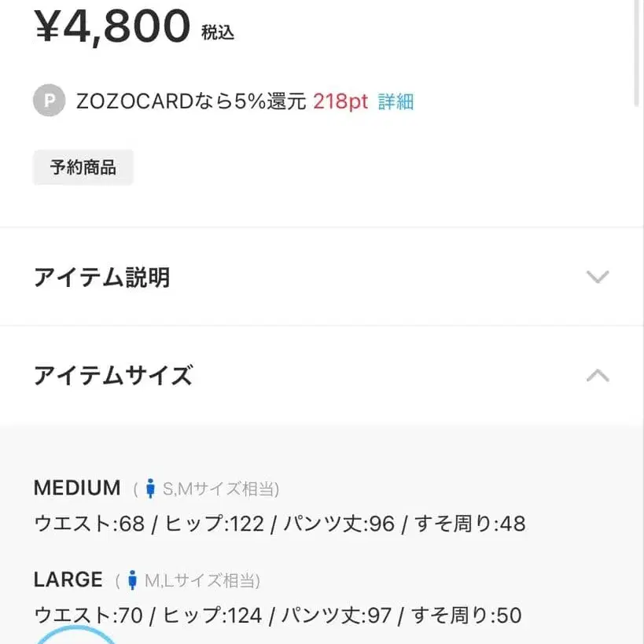Click the upward chevron next to アイテムサイズ

598,376
